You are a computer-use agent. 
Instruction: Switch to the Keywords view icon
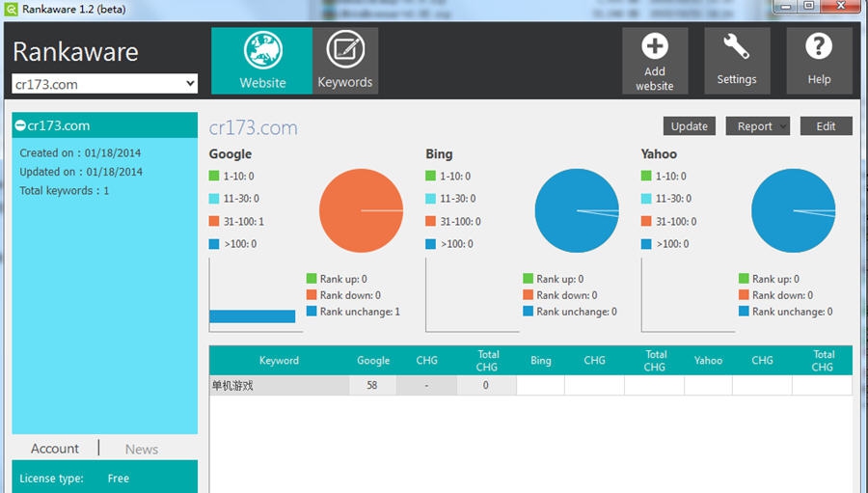345,49
